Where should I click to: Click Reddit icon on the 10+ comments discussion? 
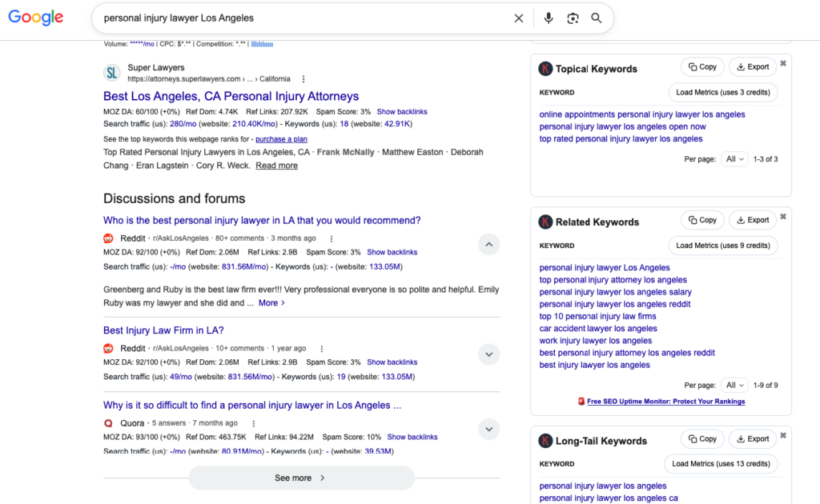[108, 348]
